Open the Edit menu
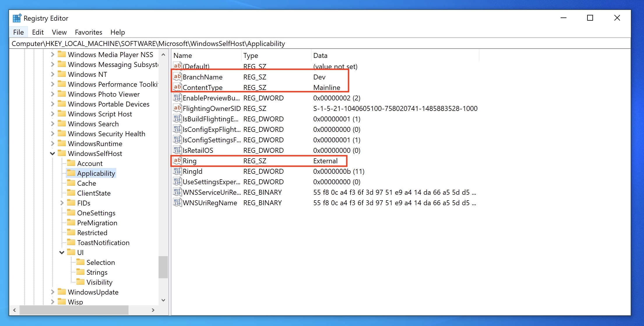Image resolution: width=644 pixels, height=326 pixels. [38, 32]
